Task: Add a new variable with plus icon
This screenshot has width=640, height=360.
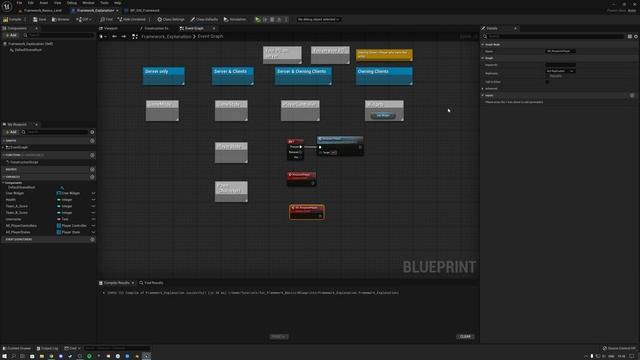Action: 92,177
